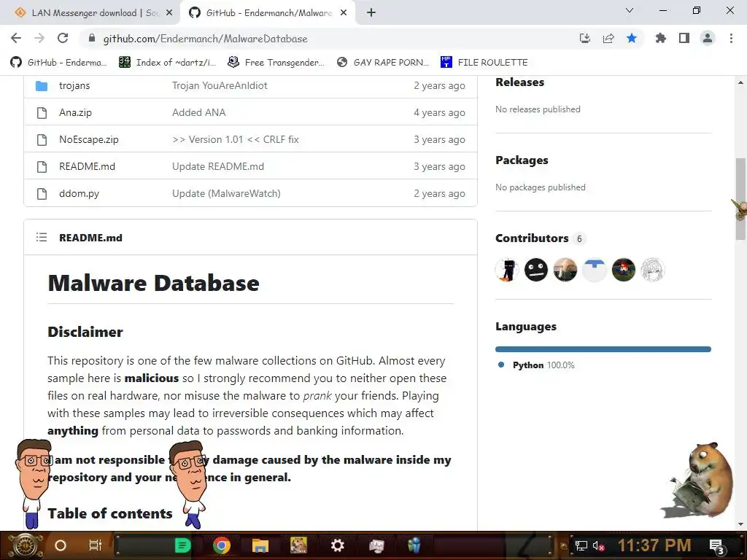Click the blue language progress bar

tap(603, 349)
